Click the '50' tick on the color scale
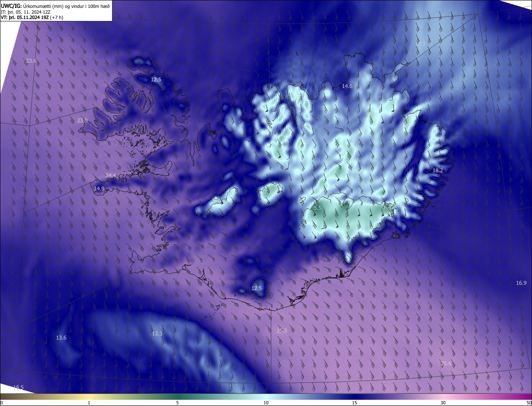The image size is (532, 406). pyautogui.click(x=529, y=403)
